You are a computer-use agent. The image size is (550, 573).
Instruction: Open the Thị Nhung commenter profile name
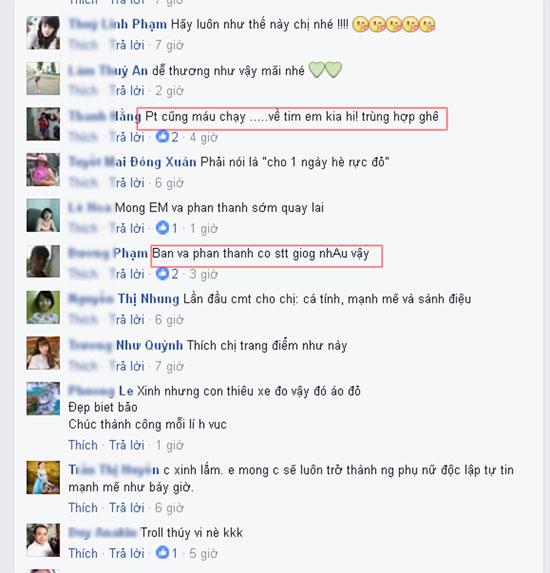[x=124, y=299]
